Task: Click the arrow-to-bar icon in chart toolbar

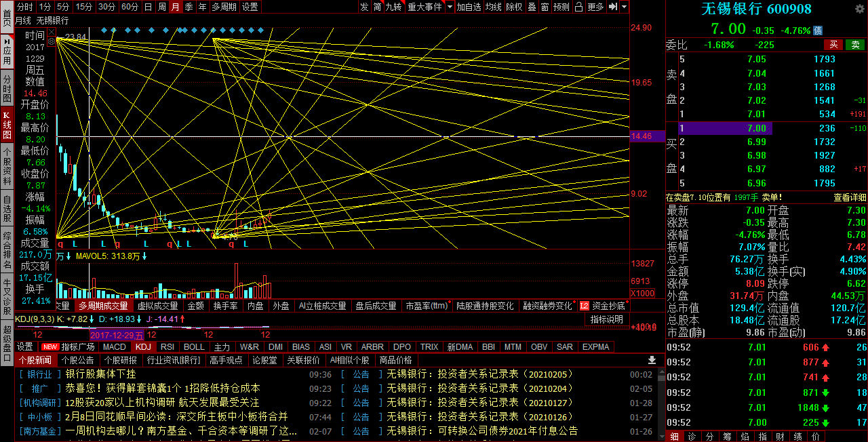Action: coord(612,7)
